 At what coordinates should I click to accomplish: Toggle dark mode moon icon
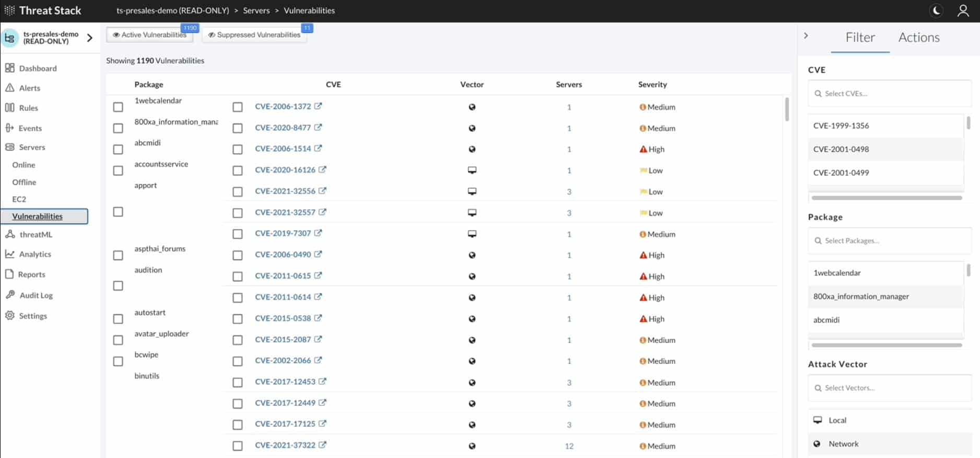(937, 10)
